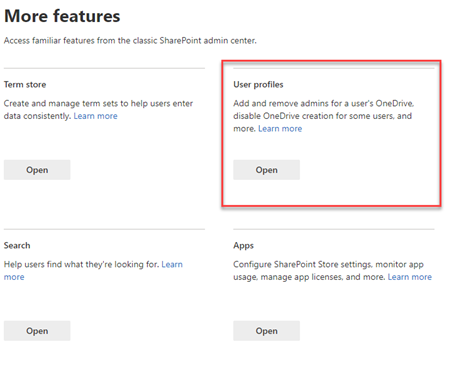Open the Search feature
Image resolution: width=454 pixels, height=371 pixels.
(x=37, y=331)
